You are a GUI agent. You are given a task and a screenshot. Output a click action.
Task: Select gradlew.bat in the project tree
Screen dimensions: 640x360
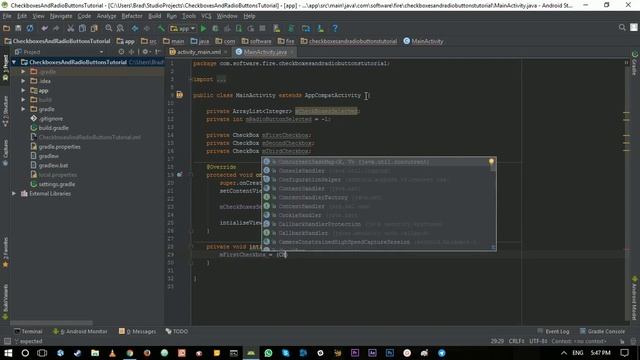pyautogui.click(x=53, y=165)
